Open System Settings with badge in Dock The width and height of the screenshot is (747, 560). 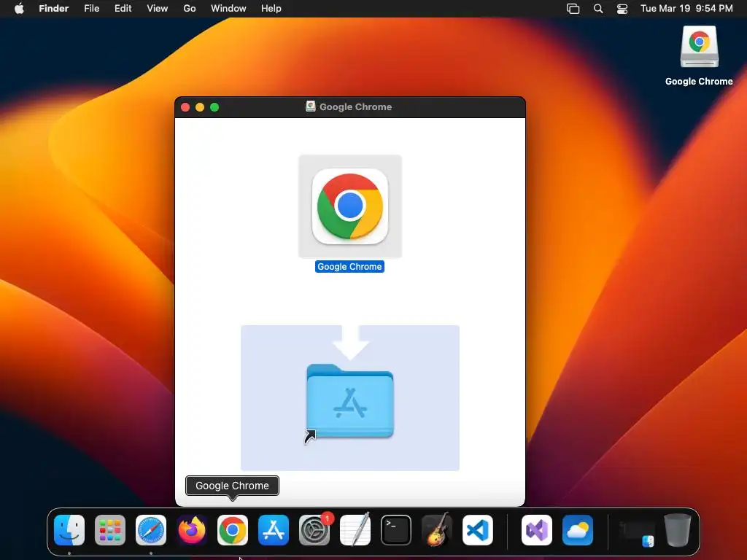click(x=314, y=530)
